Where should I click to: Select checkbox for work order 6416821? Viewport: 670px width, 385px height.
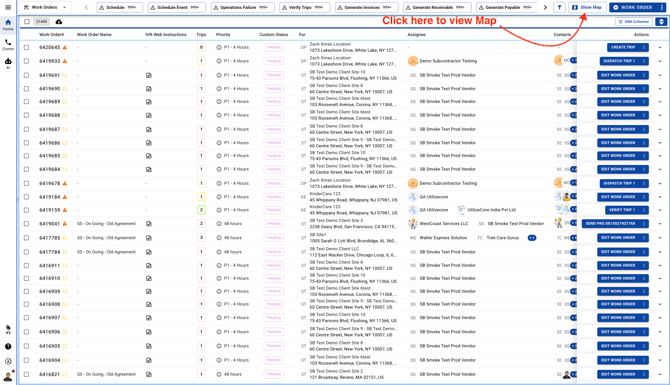click(x=26, y=374)
